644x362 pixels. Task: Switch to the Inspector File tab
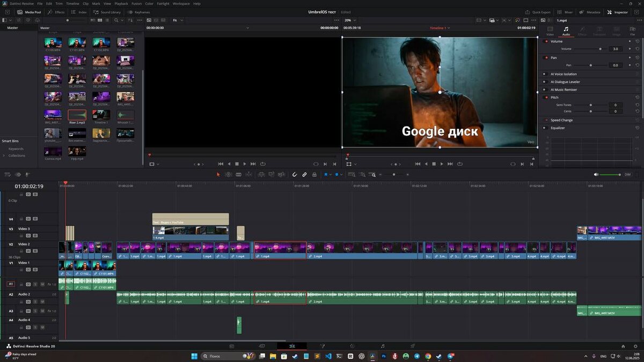[632, 31]
